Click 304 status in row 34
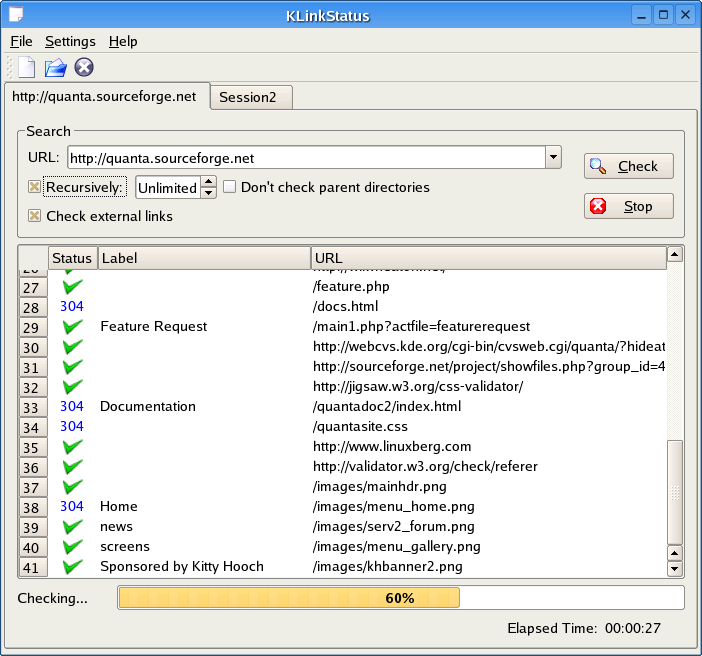 point(72,426)
